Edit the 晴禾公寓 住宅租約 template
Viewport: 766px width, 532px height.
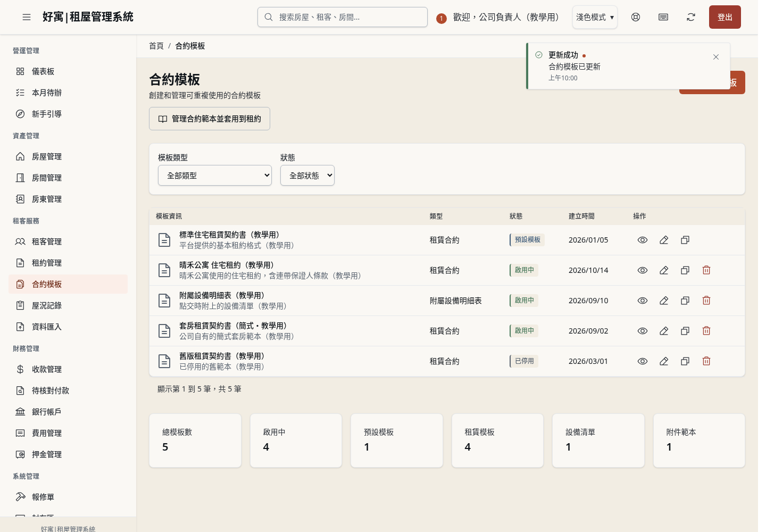664,270
